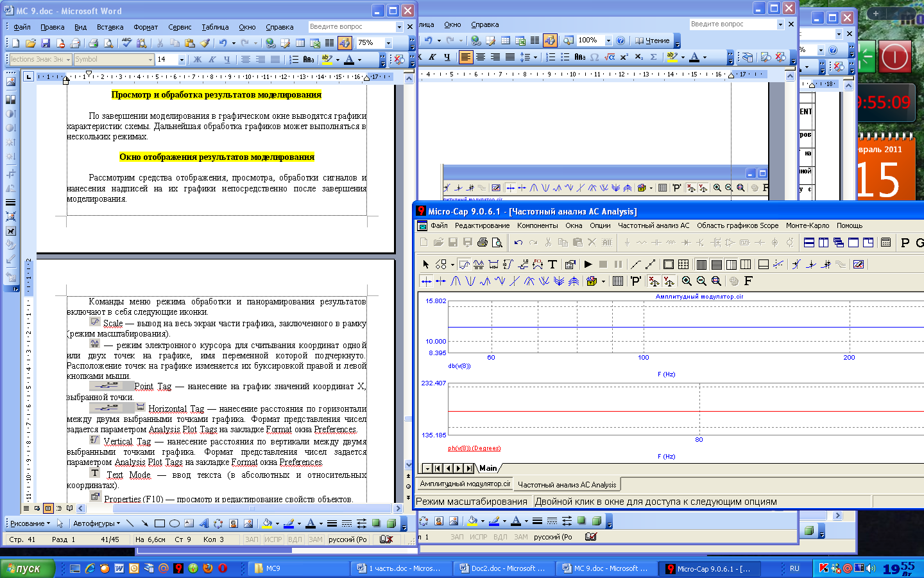
Task: Open 100% zoom dropdown in background Word
Action: point(608,40)
